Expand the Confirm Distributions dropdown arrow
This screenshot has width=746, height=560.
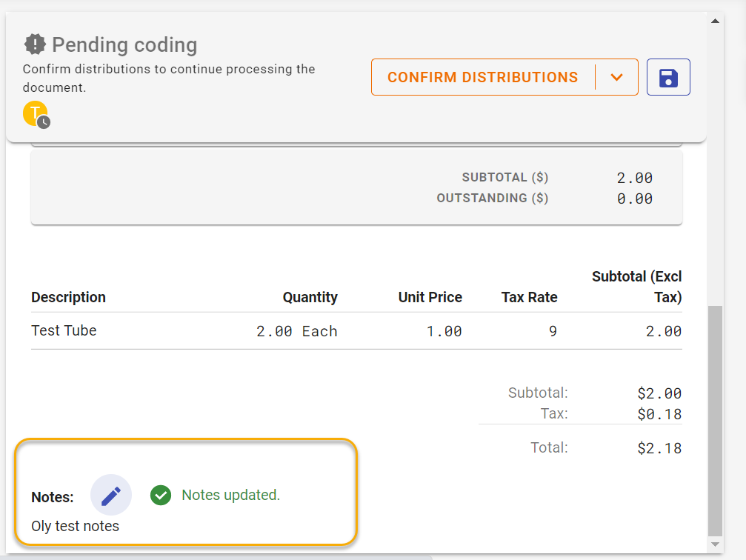pyautogui.click(x=616, y=77)
